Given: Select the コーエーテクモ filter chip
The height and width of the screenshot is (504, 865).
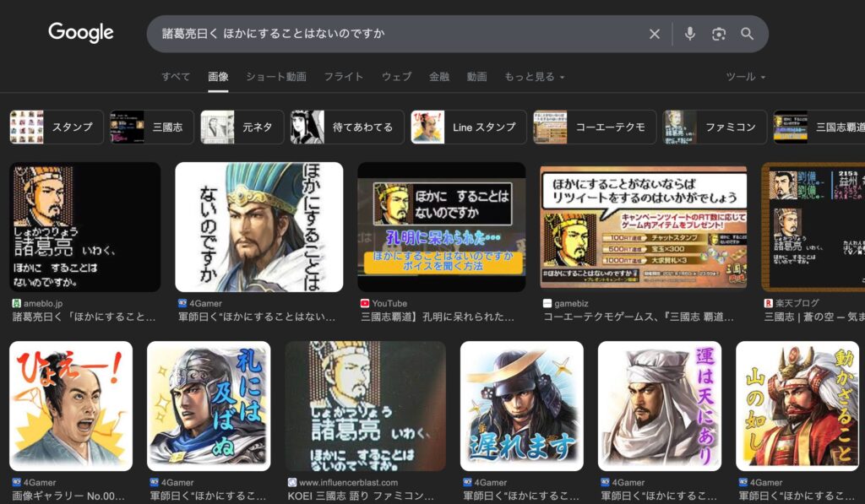Looking at the screenshot, I should 595,127.
